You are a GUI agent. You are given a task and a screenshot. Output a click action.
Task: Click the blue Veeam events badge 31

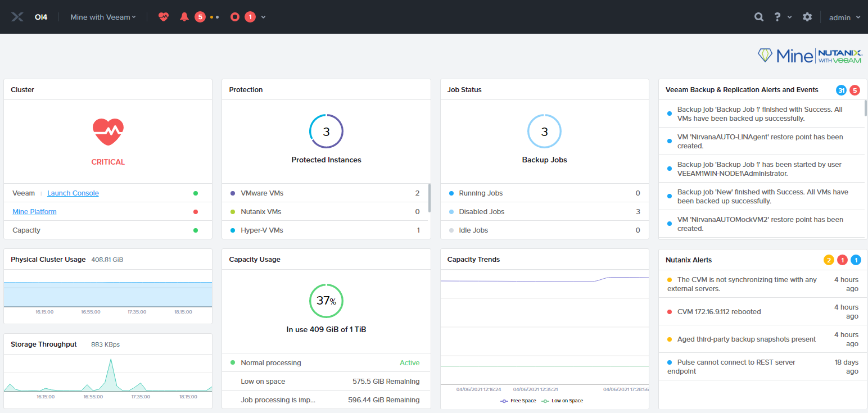(841, 90)
